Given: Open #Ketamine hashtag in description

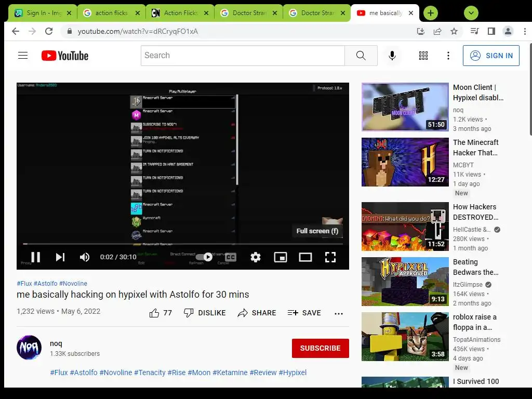Looking at the screenshot, I should (230, 372).
